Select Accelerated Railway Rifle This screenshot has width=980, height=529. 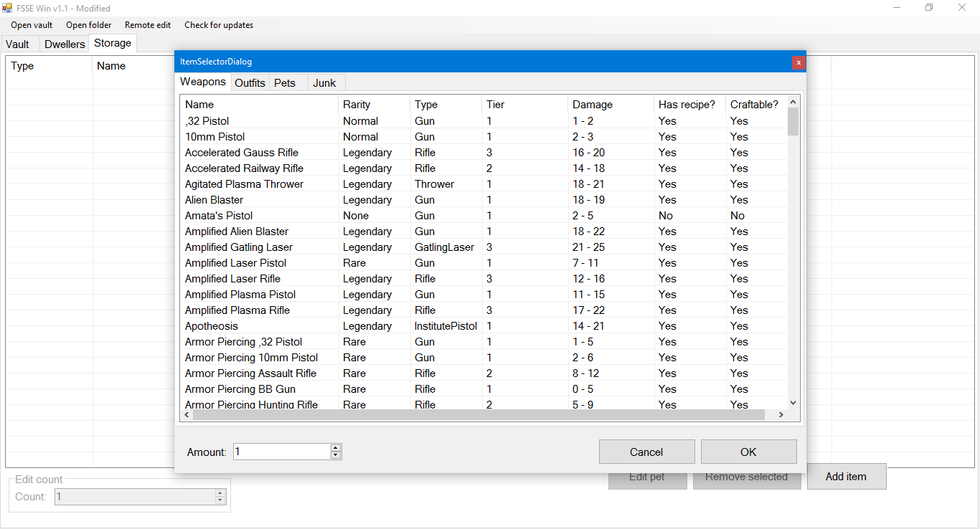pyautogui.click(x=484, y=168)
